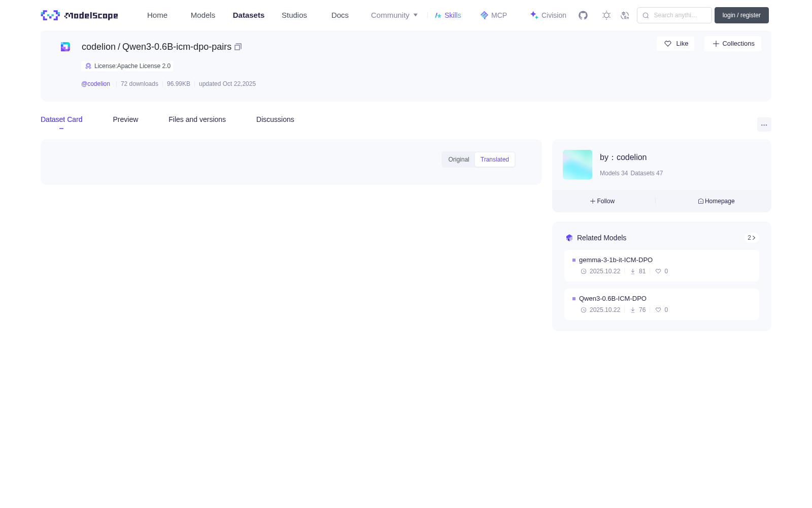
Task: Select the Dataset Card tab
Action: pos(61,119)
